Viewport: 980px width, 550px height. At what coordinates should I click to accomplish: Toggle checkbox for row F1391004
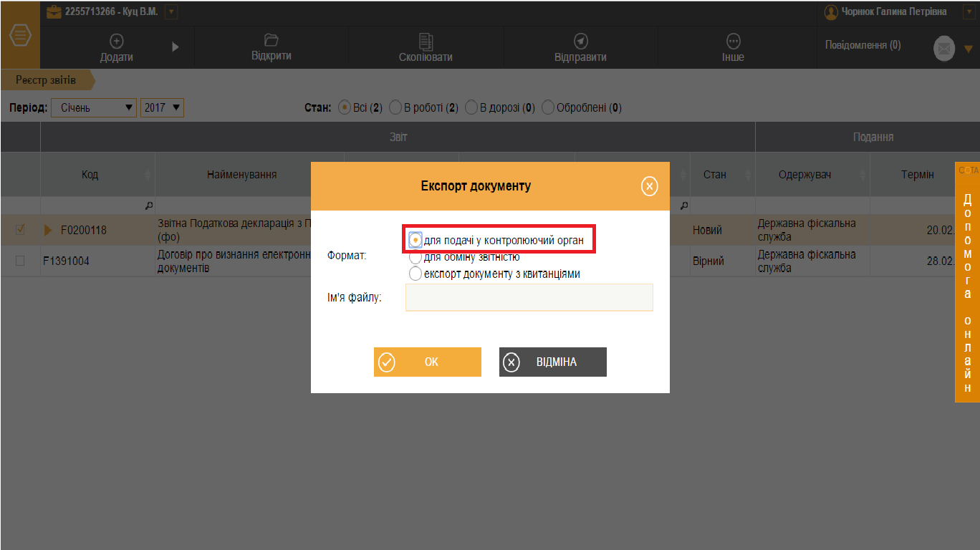tap(20, 261)
